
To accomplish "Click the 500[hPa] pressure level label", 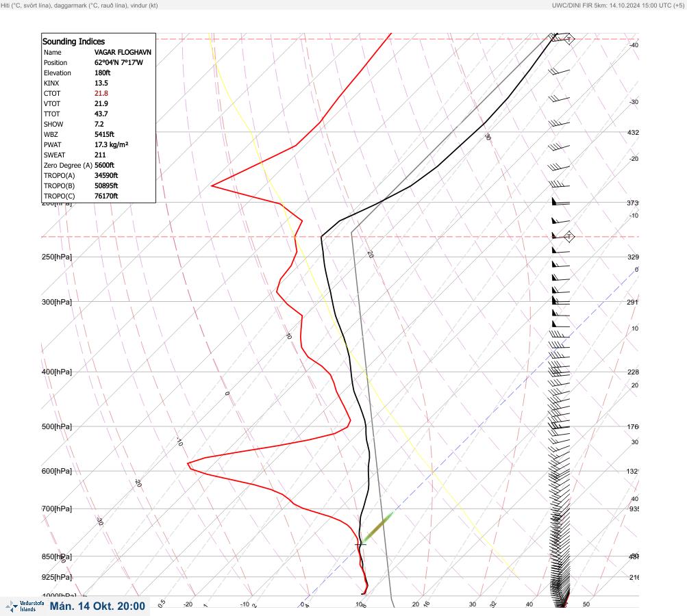I will (x=57, y=426).
